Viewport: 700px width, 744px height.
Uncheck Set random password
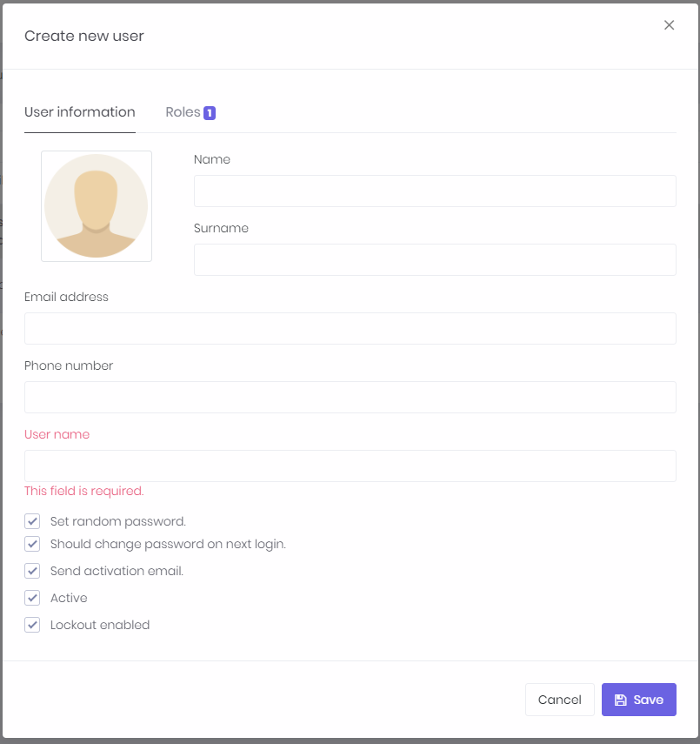(x=32, y=520)
